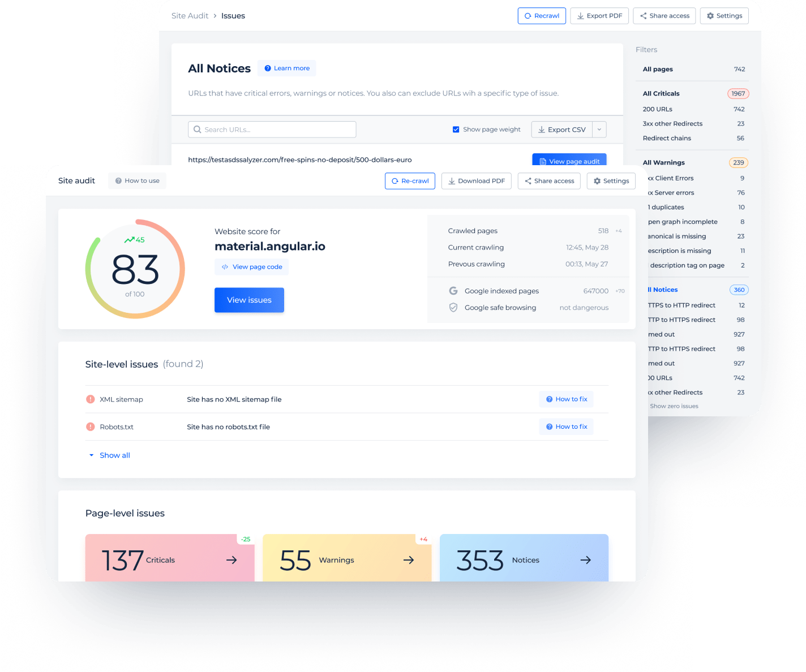Click the arrow icon on the Notices card

(586, 560)
